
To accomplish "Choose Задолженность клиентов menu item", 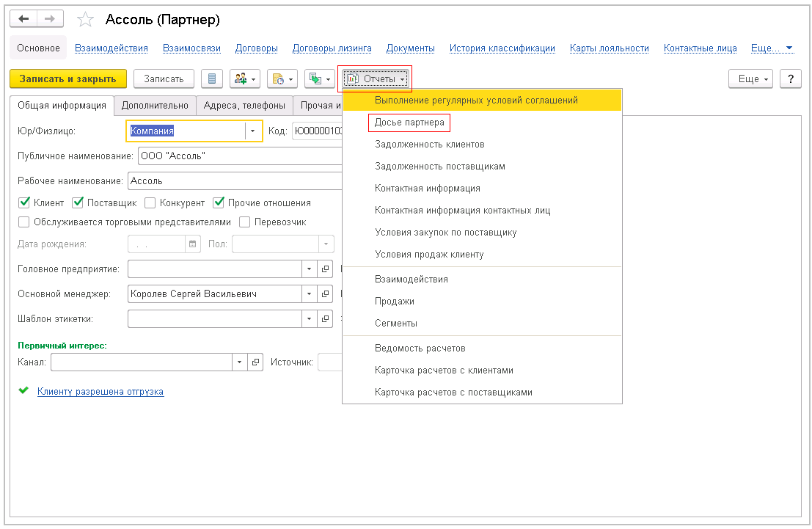I will [x=429, y=145].
